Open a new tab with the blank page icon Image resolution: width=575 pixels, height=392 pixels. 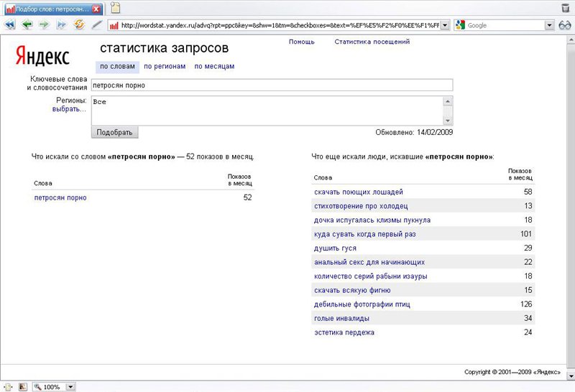click(x=115, y=8)
